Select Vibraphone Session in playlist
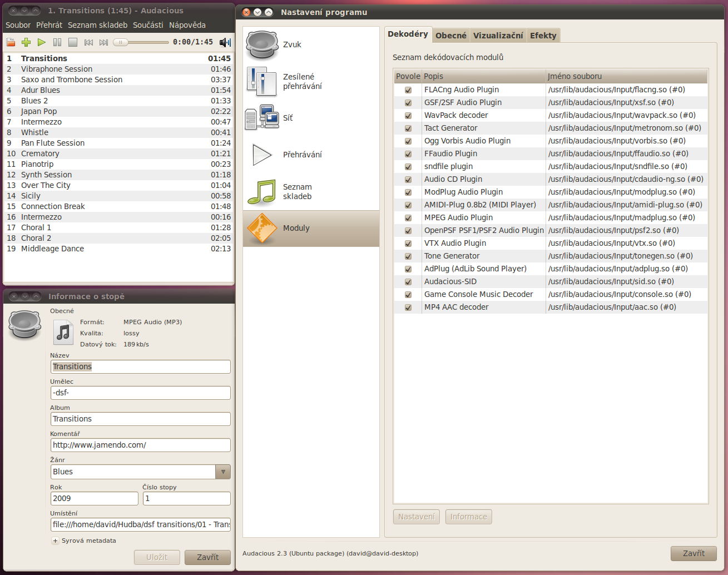 [118, 69]
